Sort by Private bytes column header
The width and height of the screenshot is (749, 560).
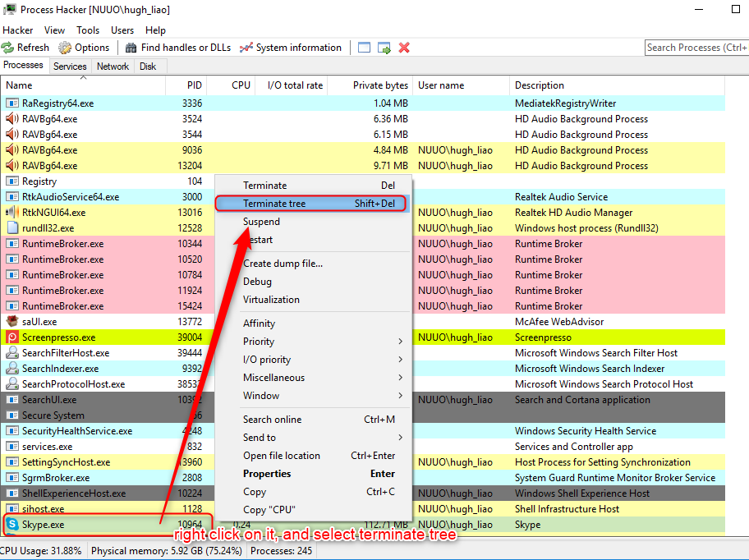pos(380,85)
